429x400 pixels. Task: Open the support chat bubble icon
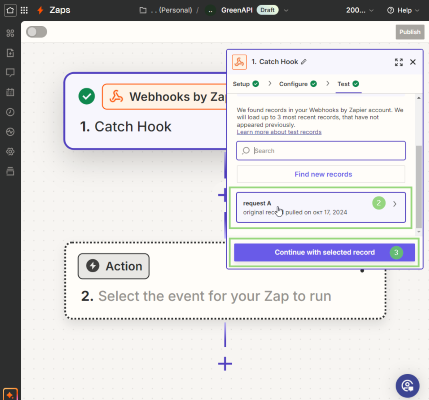pyautogui.click(x=407, y=386)
